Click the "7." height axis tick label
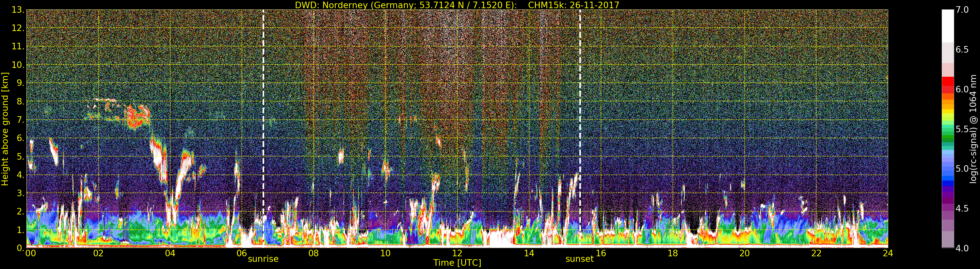Viewport: 980px width, 269px height. [20, 120]
